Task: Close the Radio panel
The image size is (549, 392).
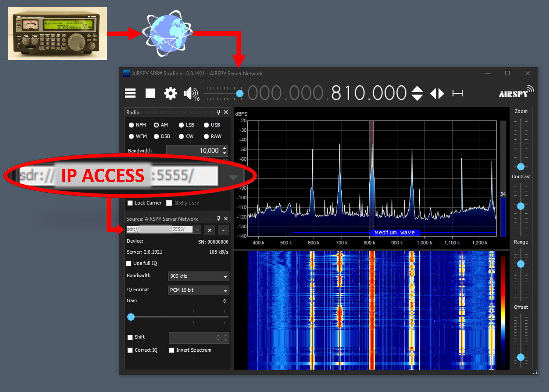Action: click(x=226, y=112)
